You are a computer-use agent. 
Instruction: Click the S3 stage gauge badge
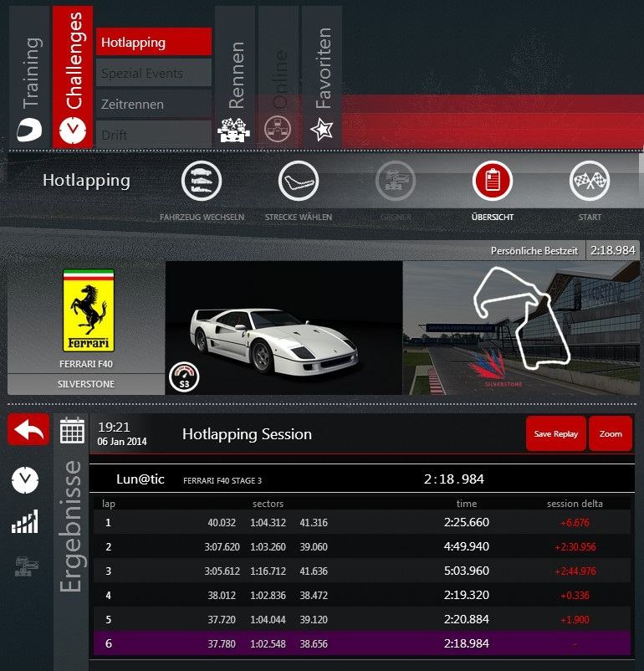(185, 377)
